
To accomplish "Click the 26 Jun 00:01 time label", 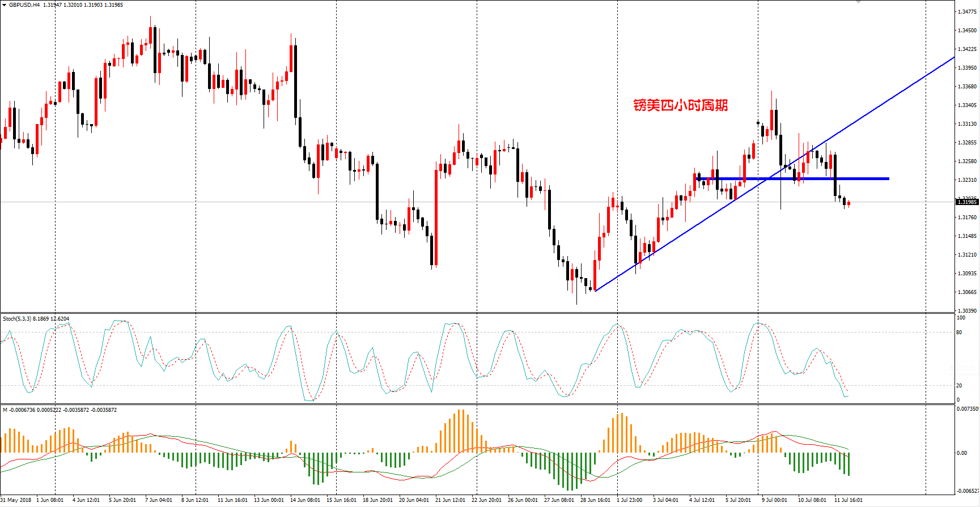I will (523, 500).
